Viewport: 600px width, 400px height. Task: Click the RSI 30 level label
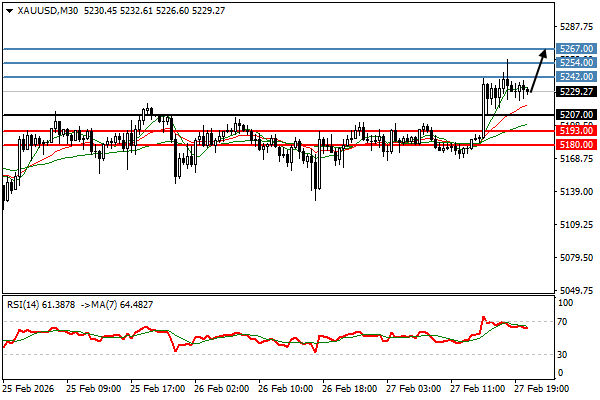pyautogui.click(x=565, y=355)
